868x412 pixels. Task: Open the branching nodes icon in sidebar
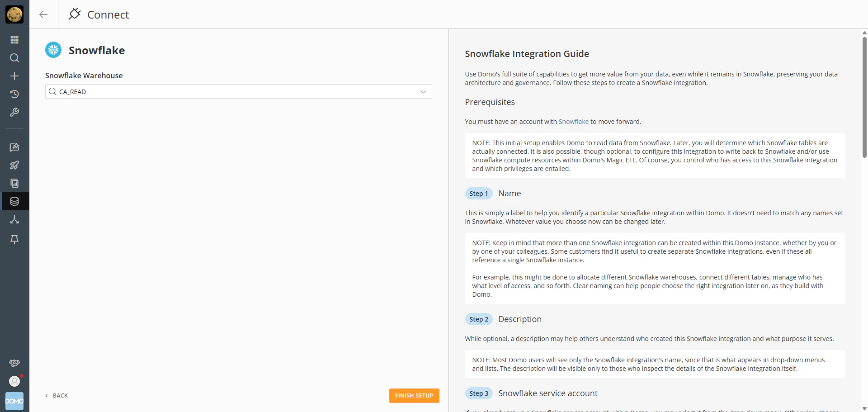(x=14, y=219)
